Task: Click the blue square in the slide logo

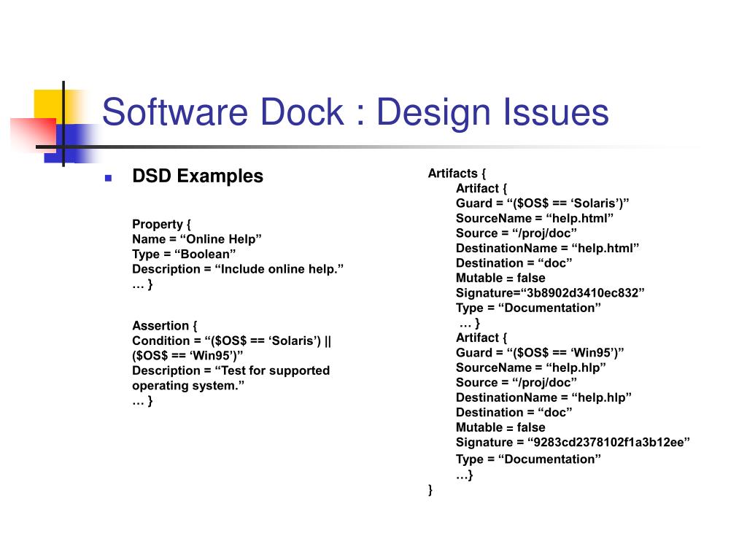Action: tap(79, 143)
